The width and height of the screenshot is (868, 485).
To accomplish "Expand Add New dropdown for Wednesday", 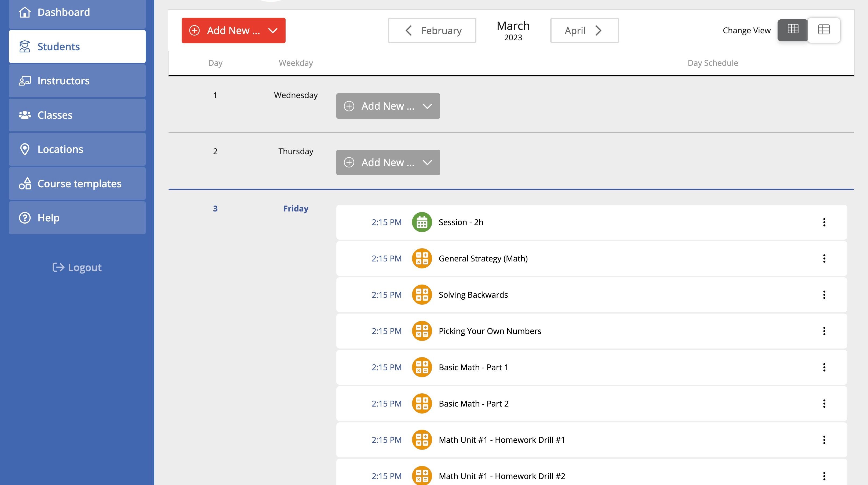I will pos(388,106).
